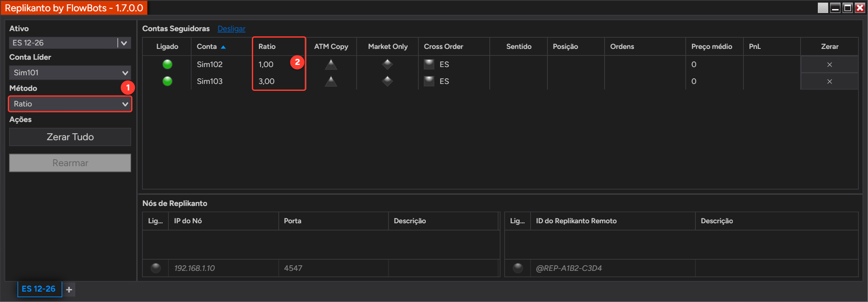Add a new tab with plus icon
Image resolution: width=868 pixels, height=302 pixels.
tap(69, 289)
